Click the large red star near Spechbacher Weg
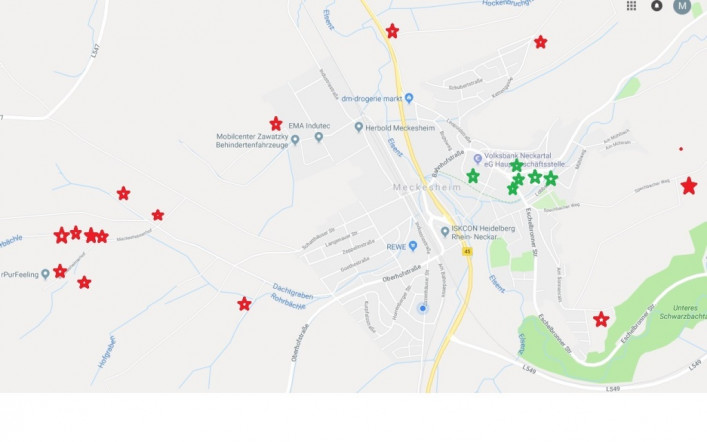Viewport: 707px width, 442px height. point(689,186)
